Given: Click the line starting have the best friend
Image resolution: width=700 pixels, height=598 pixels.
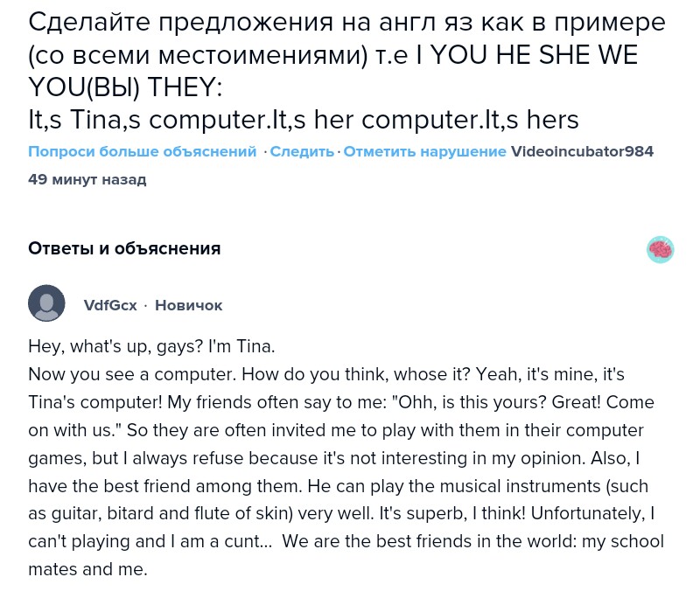Looking at the screenshot, I should tap(338, 485).
